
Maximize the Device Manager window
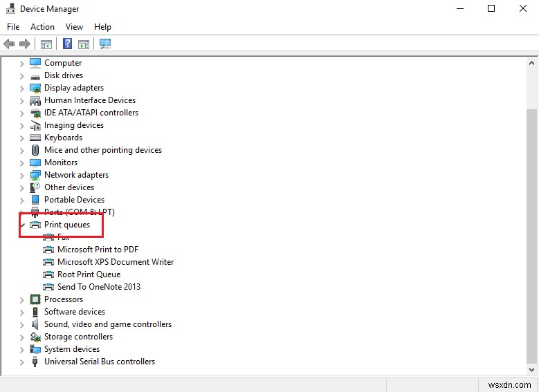[491, 8]
